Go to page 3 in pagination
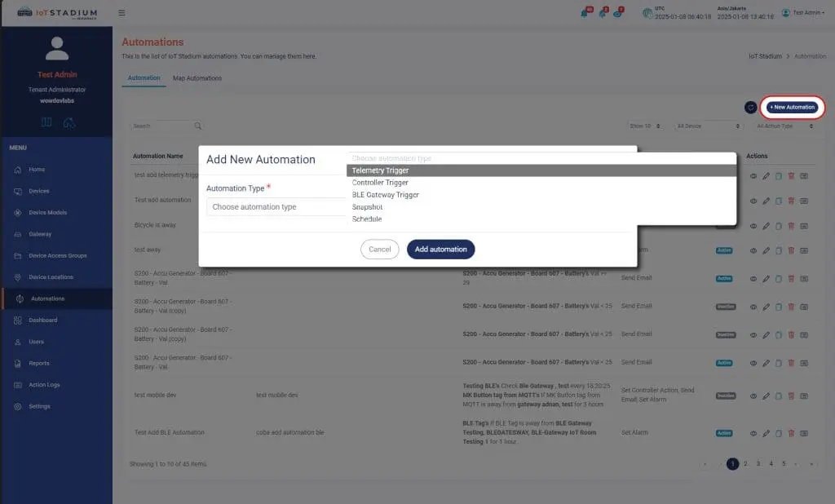 pos(758,464)
